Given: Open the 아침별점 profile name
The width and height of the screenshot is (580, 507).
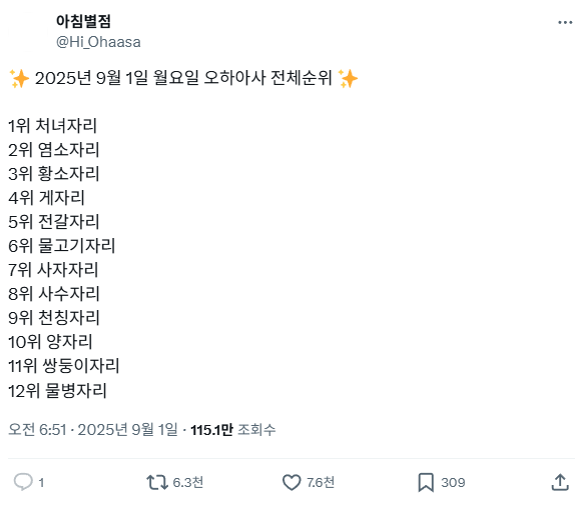Looking at the screenshot, I should tap(83, 21).
